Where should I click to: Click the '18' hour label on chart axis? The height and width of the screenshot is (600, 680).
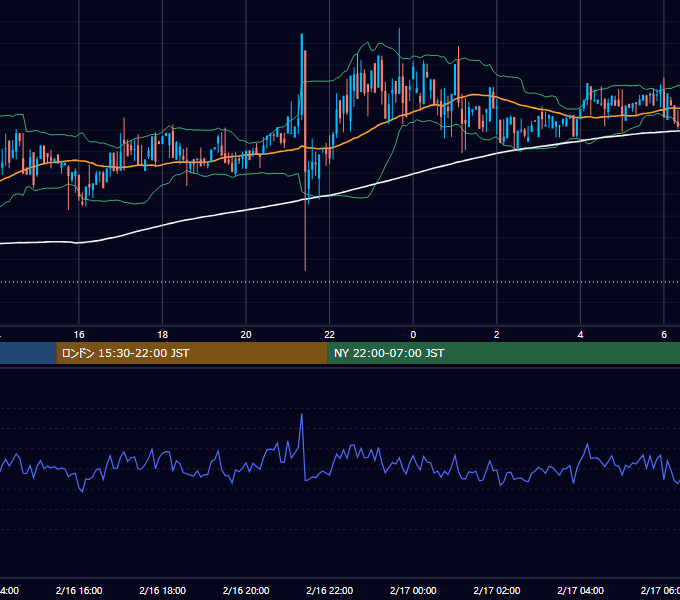point(163,335)
